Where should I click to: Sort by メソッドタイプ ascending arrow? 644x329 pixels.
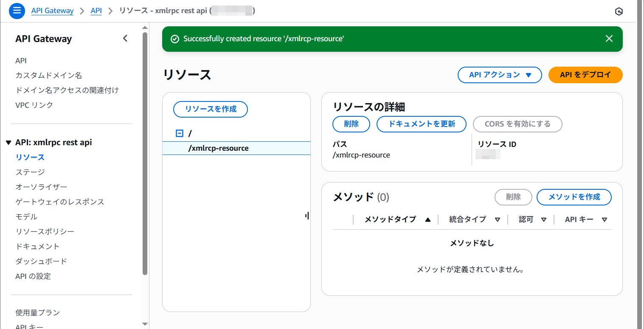coord(427,219)
